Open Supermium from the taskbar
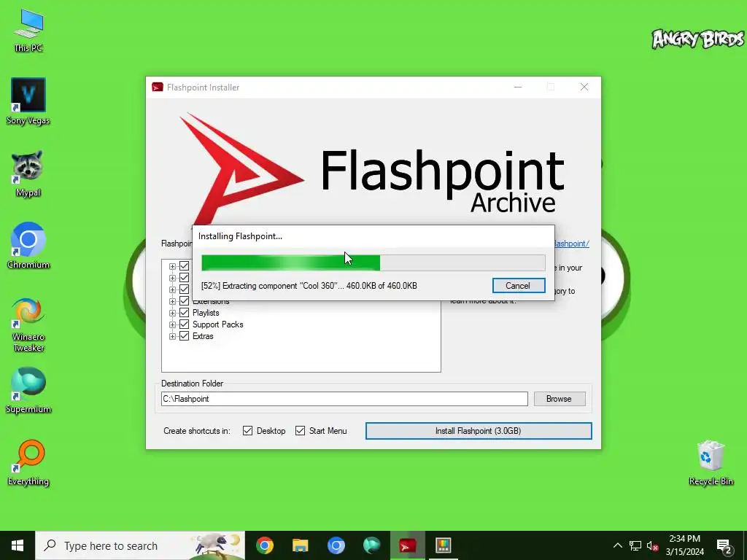This screenshot has height=560, width=747. pos(371,545)
